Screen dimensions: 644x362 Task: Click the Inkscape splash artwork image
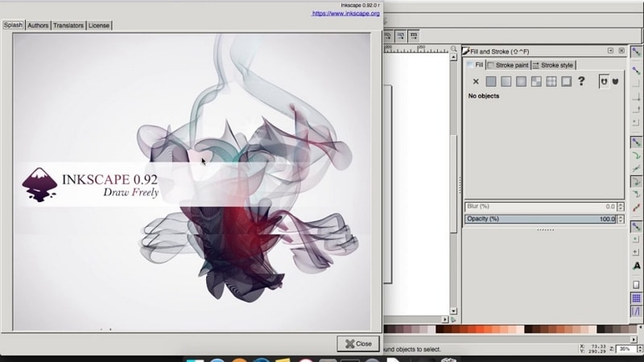(x=192, y=182)
